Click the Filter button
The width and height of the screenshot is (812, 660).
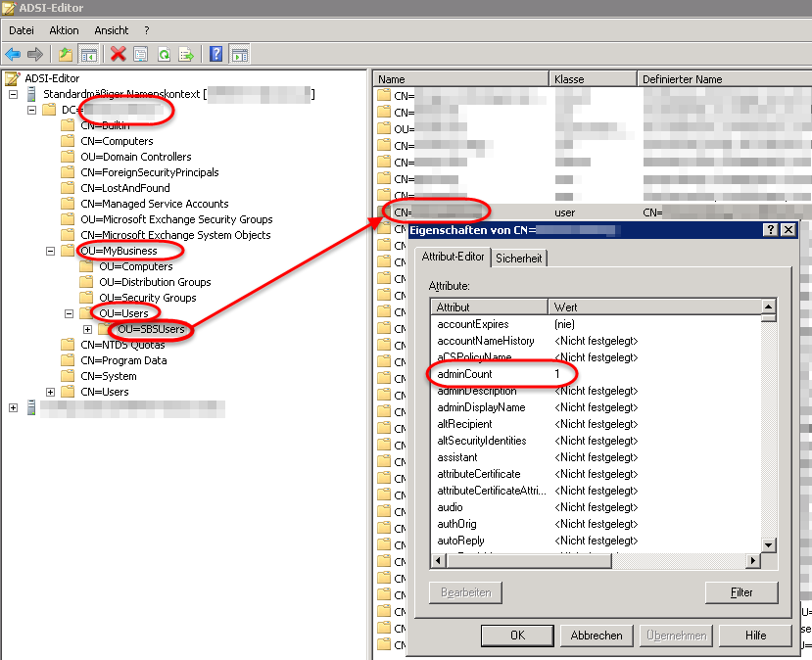[x=741, y=592]
